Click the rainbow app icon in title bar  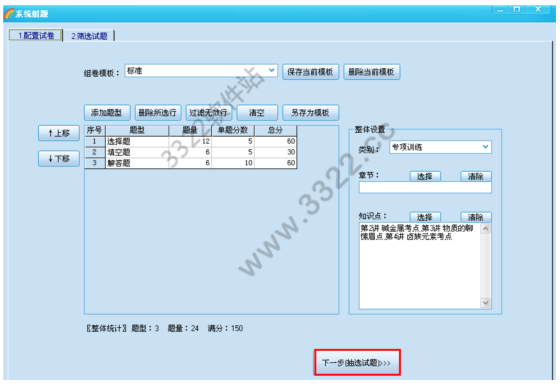[x=9, y=14]
